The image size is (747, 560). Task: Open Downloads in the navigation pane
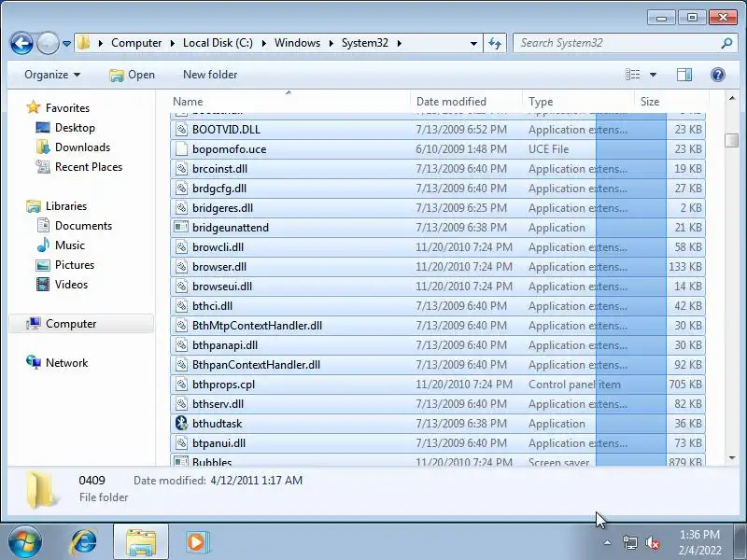tap(82, 147)
